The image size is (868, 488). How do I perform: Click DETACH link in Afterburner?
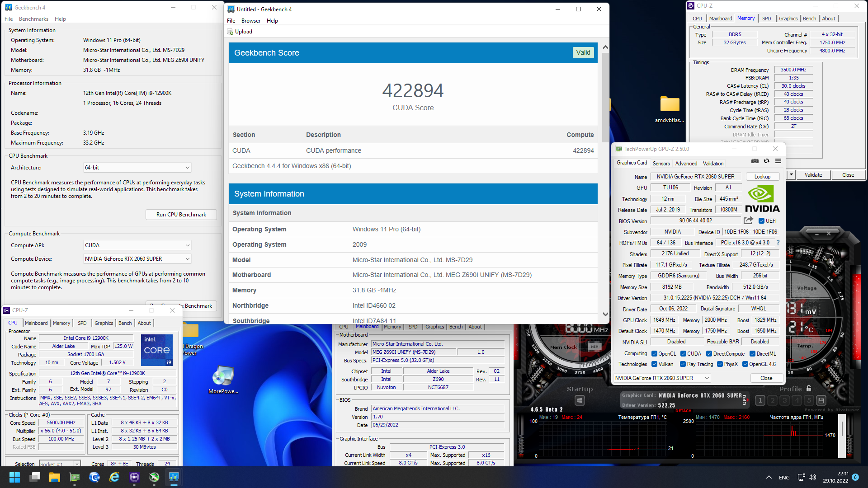(x=683, y=411)
